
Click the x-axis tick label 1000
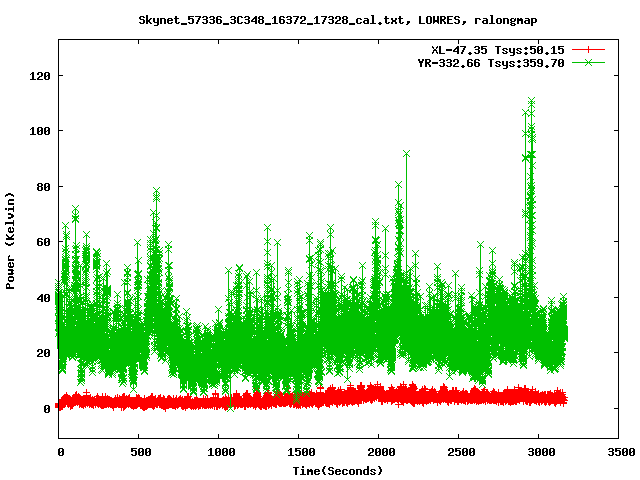pyautogui.click(x=221, y=452)
